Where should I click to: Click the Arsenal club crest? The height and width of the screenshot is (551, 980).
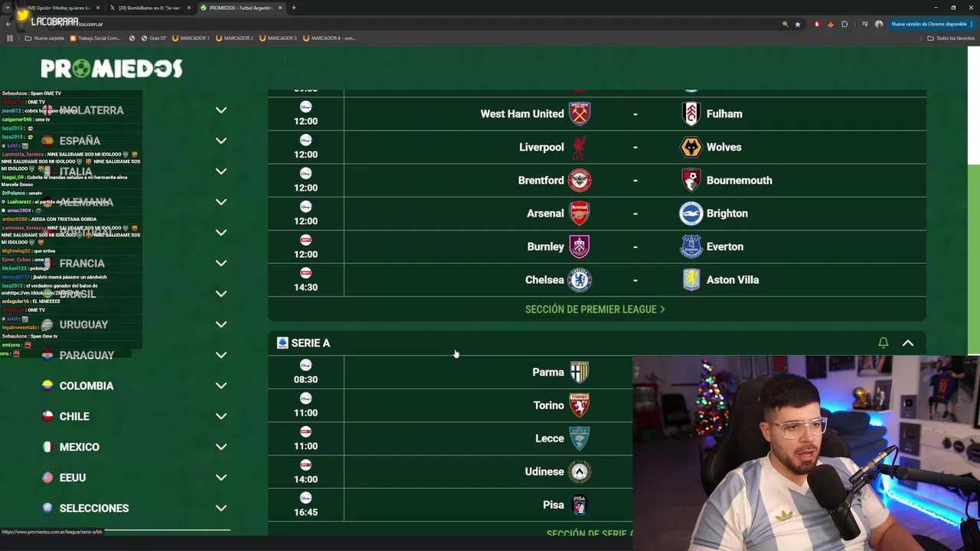pyautogui.click(x=580, y=214)
